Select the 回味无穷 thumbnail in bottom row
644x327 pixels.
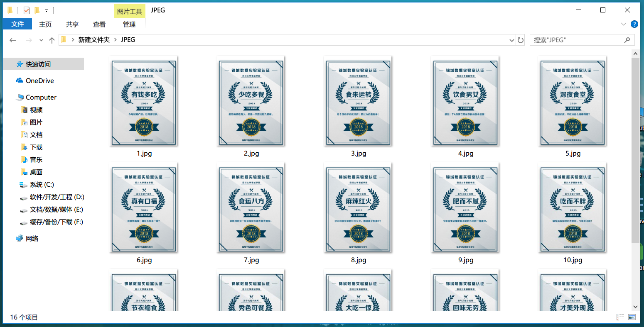click(465, 290)
